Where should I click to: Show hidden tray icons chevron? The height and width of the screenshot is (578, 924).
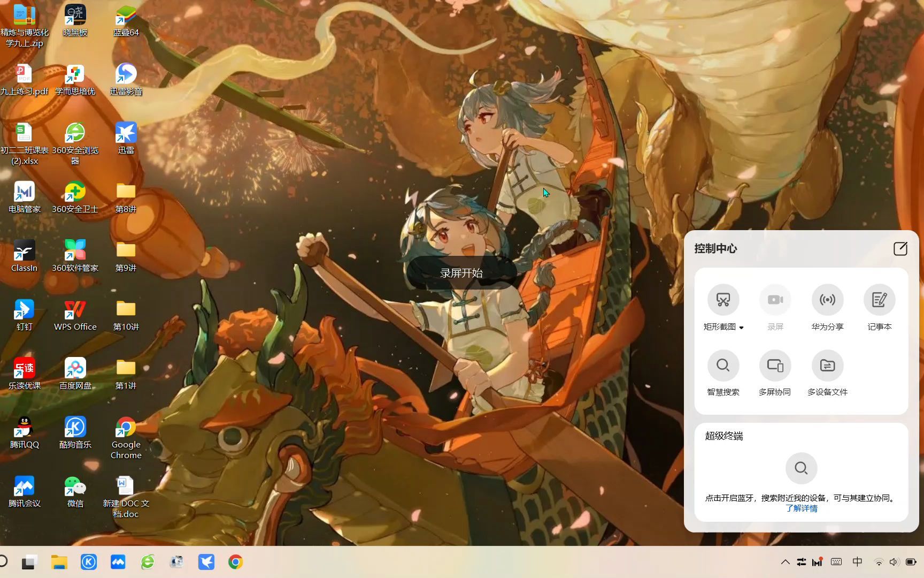785,562
